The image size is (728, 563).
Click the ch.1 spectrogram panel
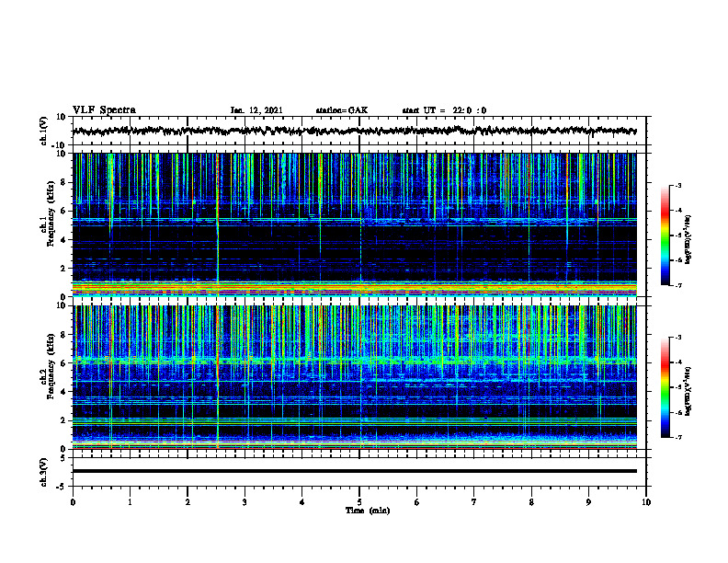pos(355,224)
